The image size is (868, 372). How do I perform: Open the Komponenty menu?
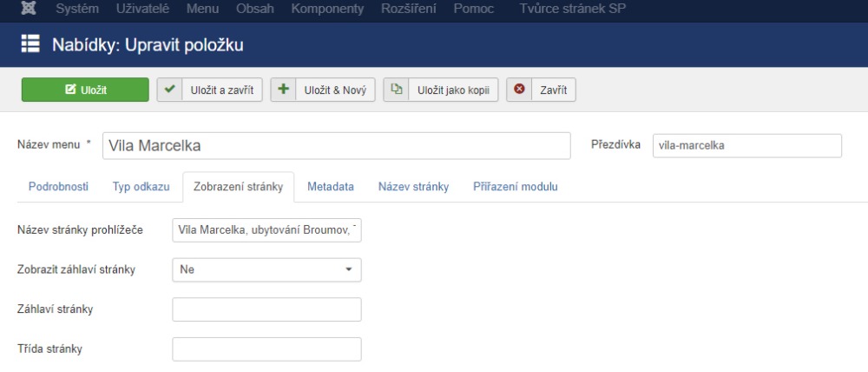[328, 9]
